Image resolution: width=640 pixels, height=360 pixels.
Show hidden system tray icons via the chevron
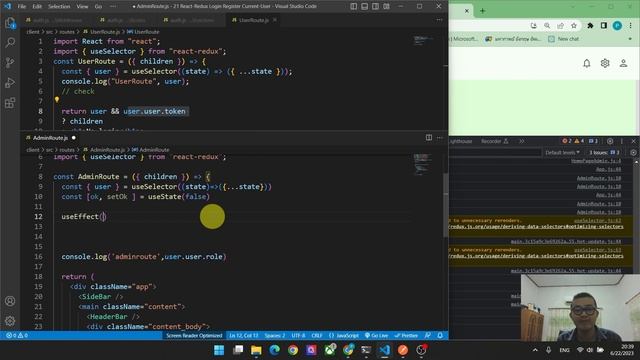tap(535, 350)
